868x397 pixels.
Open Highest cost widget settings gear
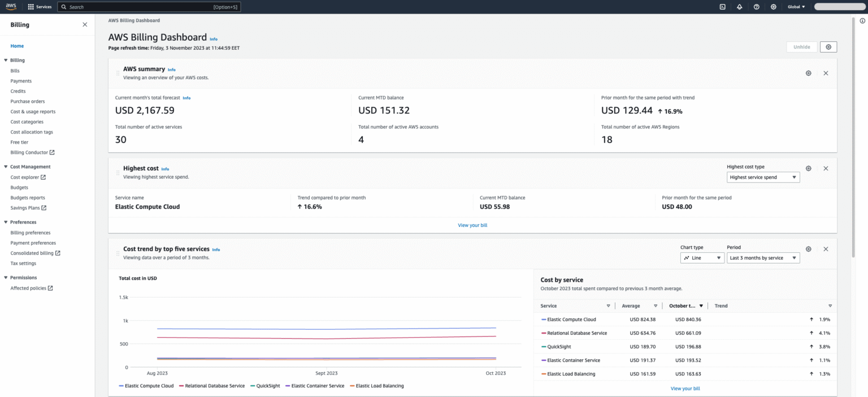(x=808, y=168)
